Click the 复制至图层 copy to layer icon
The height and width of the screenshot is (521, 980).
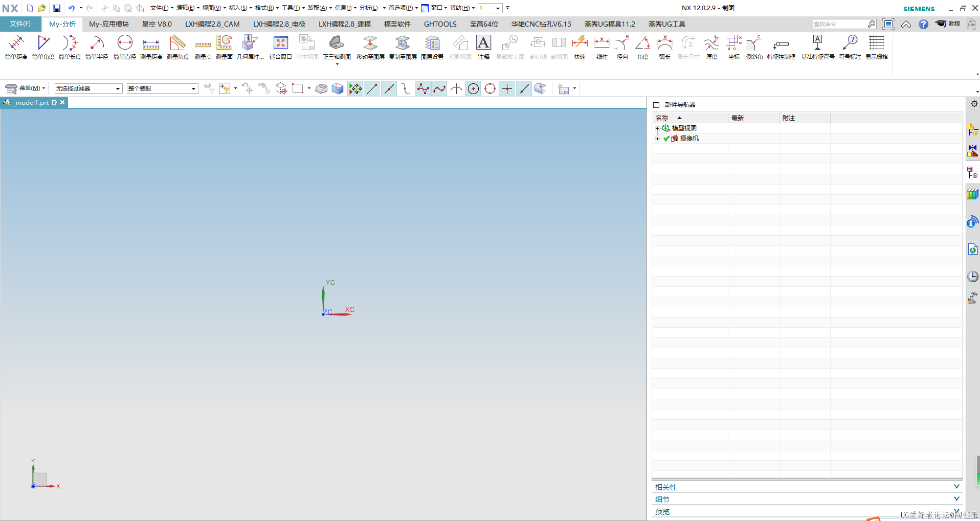[x=403, y=47]
